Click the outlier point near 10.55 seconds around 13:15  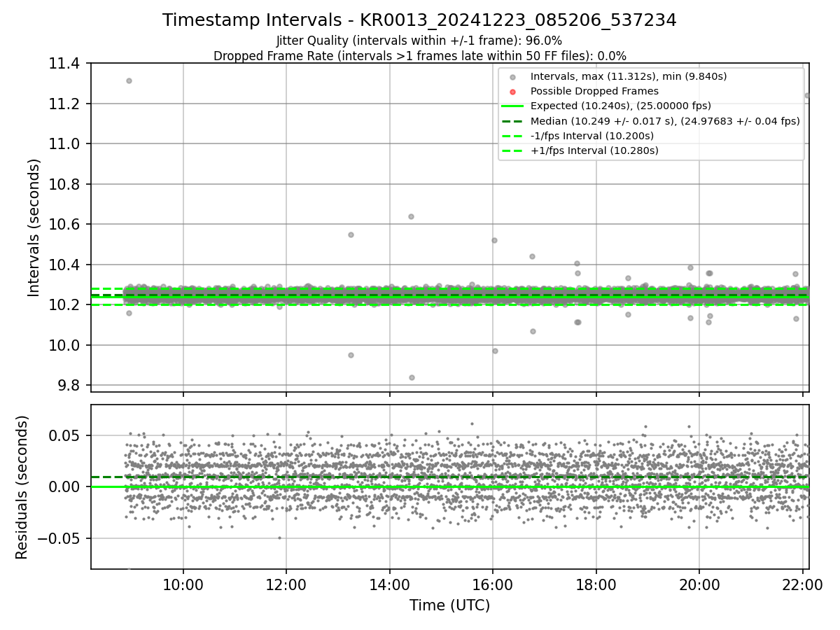coord(351,234)
